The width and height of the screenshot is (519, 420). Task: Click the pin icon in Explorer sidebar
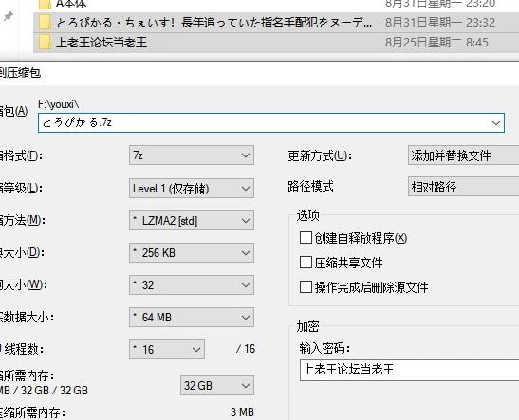coord(9,16)
